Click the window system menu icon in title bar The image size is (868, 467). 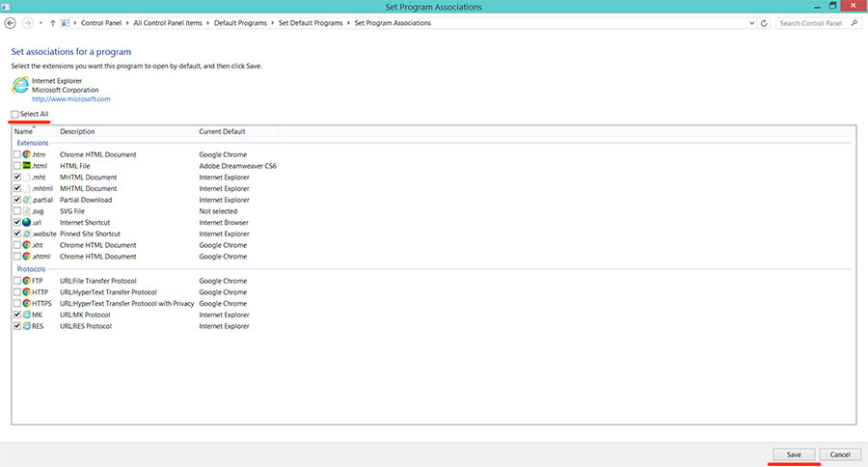(6, 7)
